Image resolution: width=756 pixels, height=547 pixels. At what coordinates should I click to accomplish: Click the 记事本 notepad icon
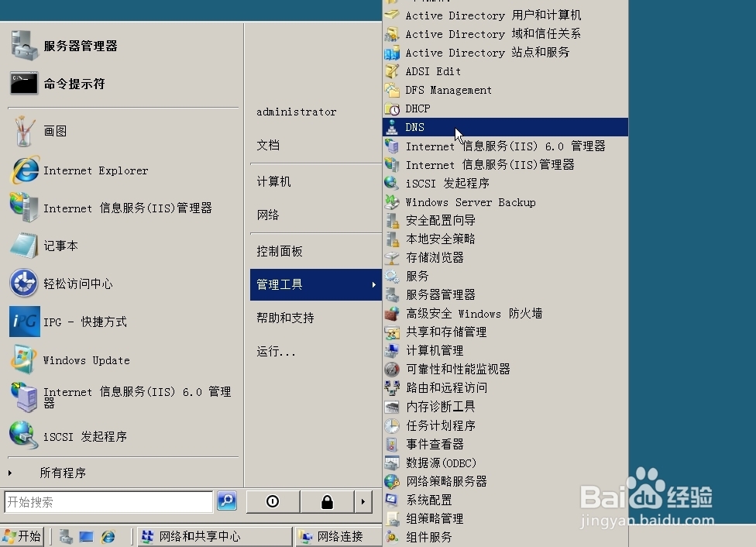coord(24,246)
